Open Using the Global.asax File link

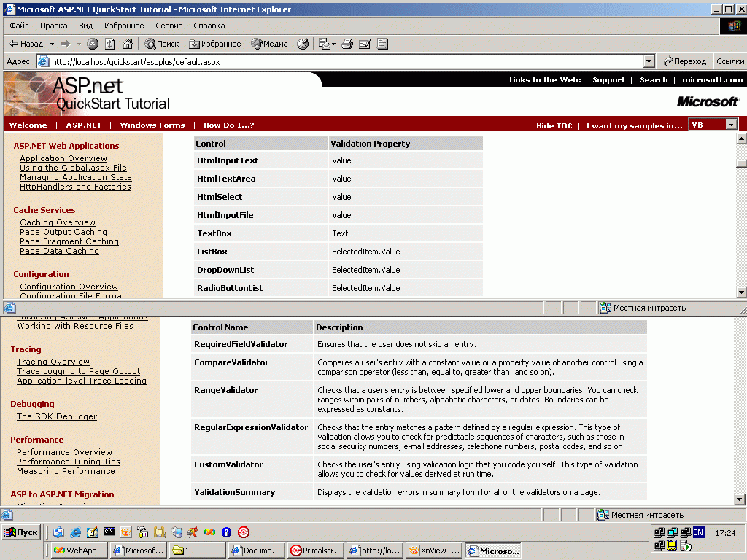[x=74, y=168]
